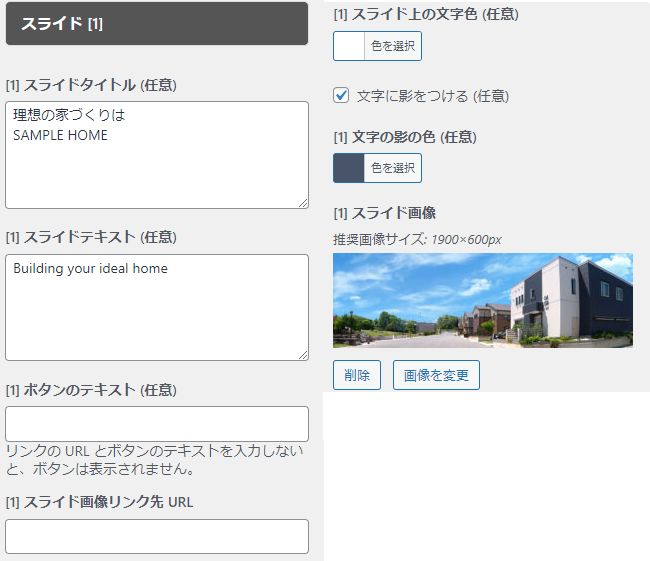Viewport: 650px width, 561px height.
Task: Open 色を選択 for 文字の影の色
Action: tap(393, 168)
